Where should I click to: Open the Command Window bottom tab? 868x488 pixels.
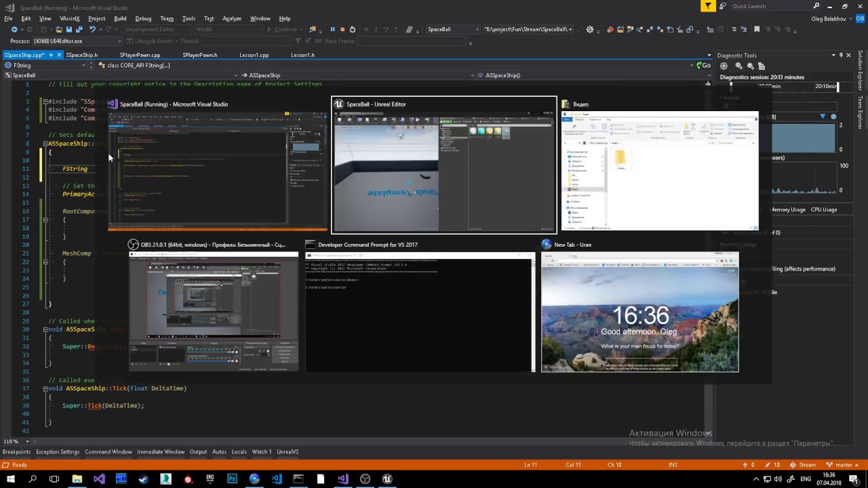(108, 451)
